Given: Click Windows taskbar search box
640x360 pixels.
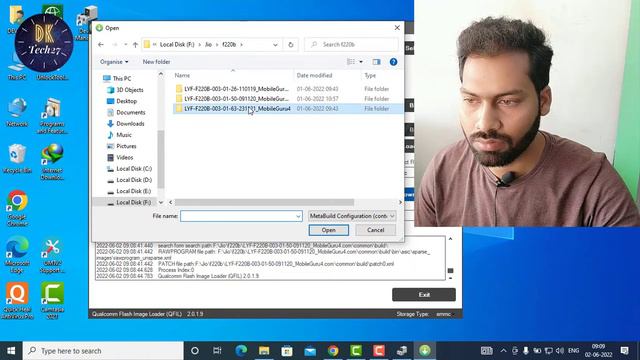Looking at the screenshot, I should (x=103, y=351).
